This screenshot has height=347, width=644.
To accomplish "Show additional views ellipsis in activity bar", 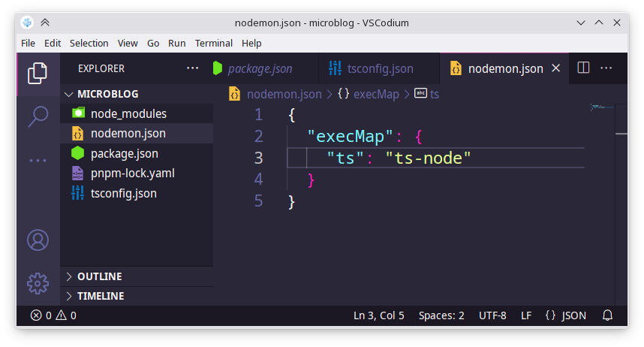I will point(38,160).
